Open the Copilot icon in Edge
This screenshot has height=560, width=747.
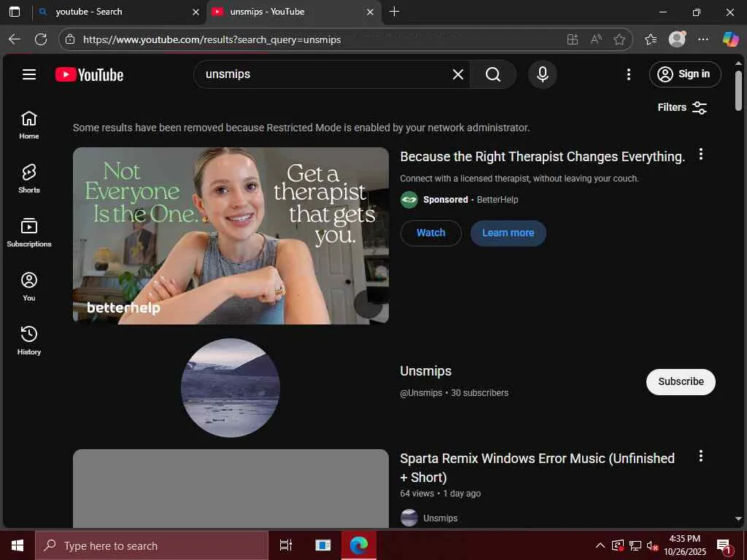(x=730, y=39)
